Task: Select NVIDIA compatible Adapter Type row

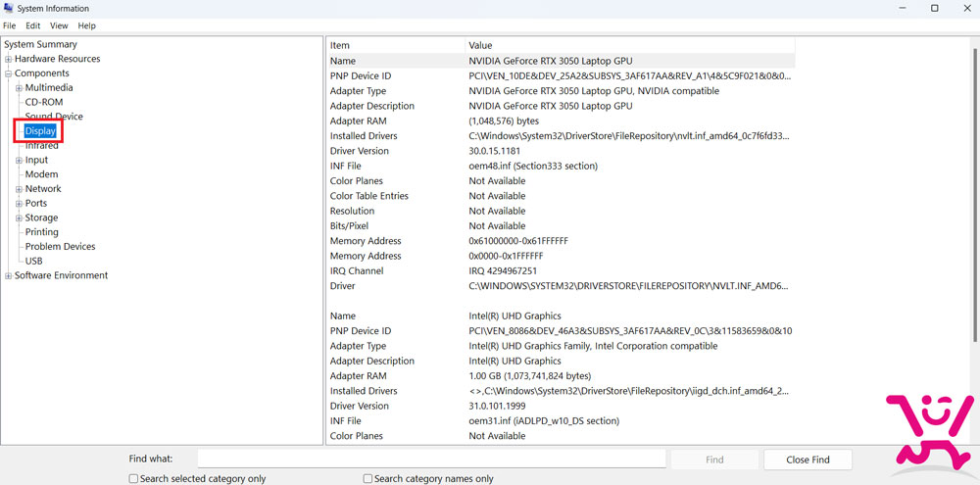Action: (x=562, y=90)
